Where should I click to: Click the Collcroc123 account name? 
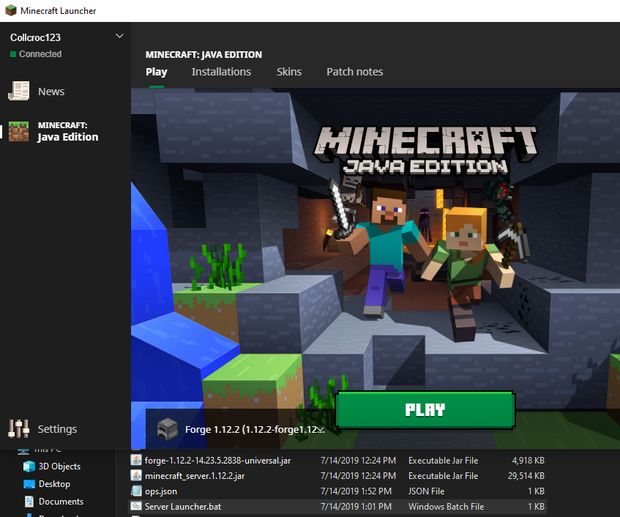point(35,38)
